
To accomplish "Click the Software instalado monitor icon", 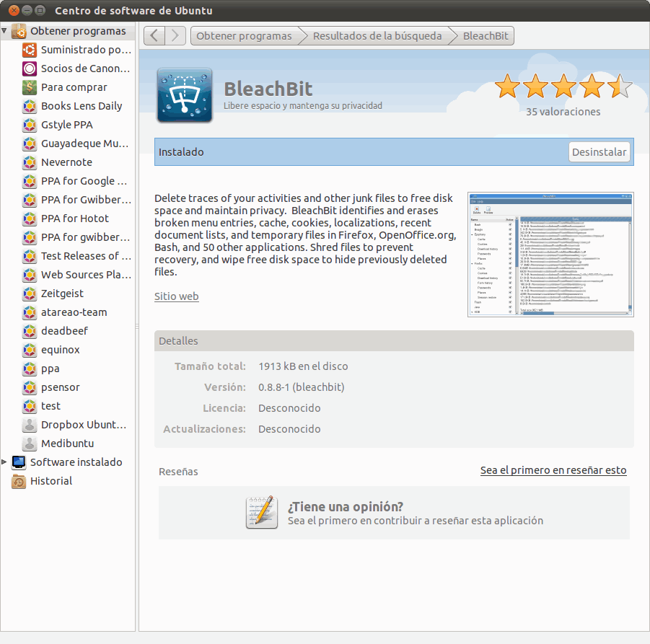I will tap(19, 462).
